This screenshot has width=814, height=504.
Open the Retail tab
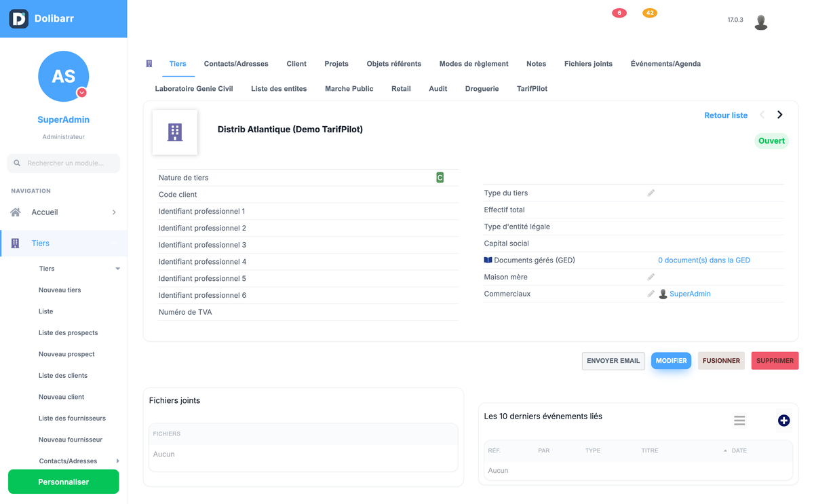click(x=401, y=89)
